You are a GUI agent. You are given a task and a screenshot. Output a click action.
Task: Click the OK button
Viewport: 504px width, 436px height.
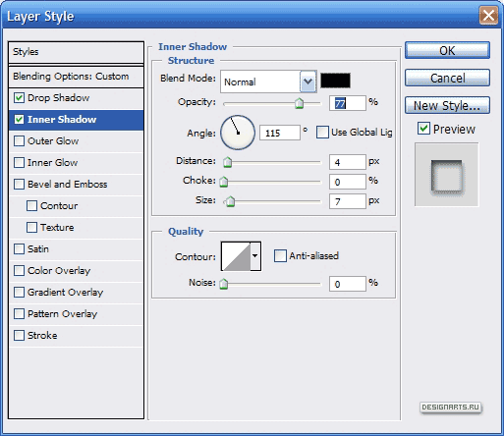click(x=447, y=50)
